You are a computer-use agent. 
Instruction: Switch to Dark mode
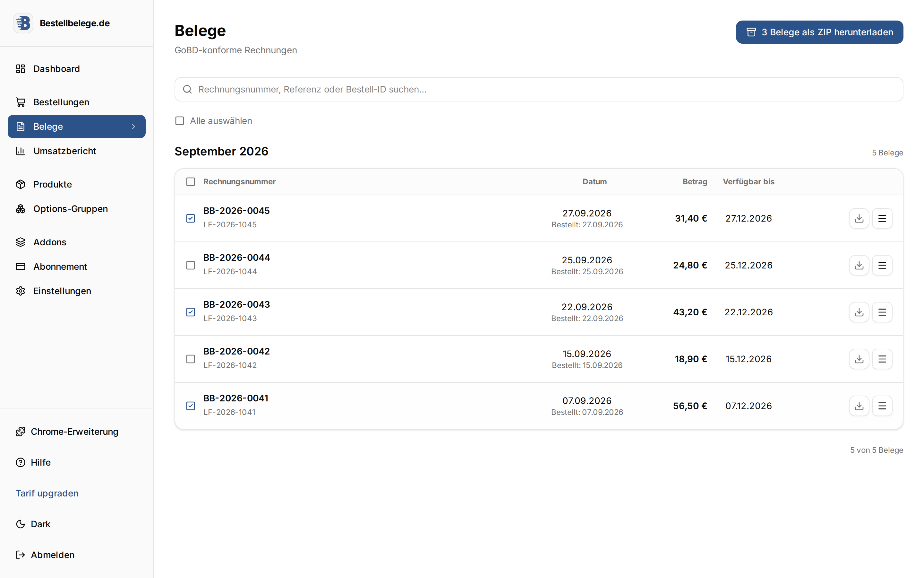coord(33,524)
